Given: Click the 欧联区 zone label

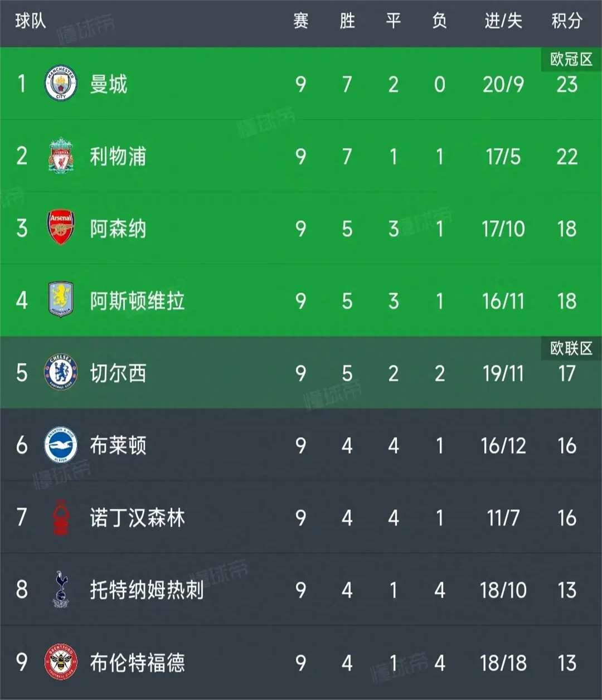Looking at the screenshot, I should [x=571, y=348].
